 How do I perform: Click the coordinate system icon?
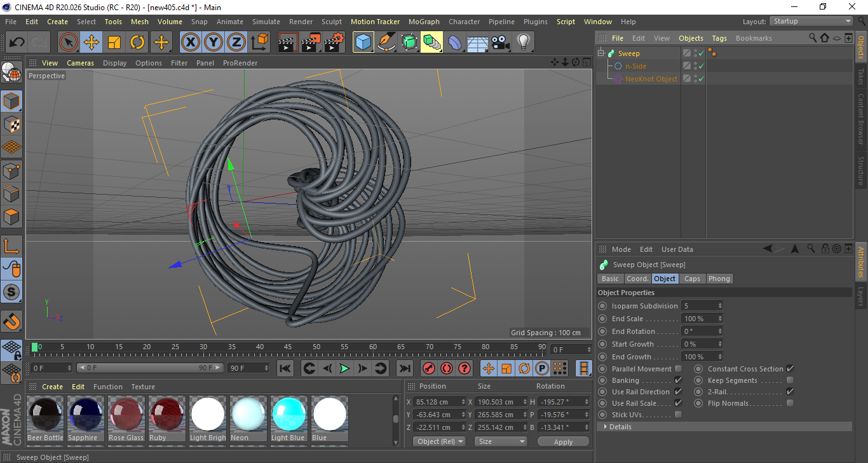(x=259, y=43)
